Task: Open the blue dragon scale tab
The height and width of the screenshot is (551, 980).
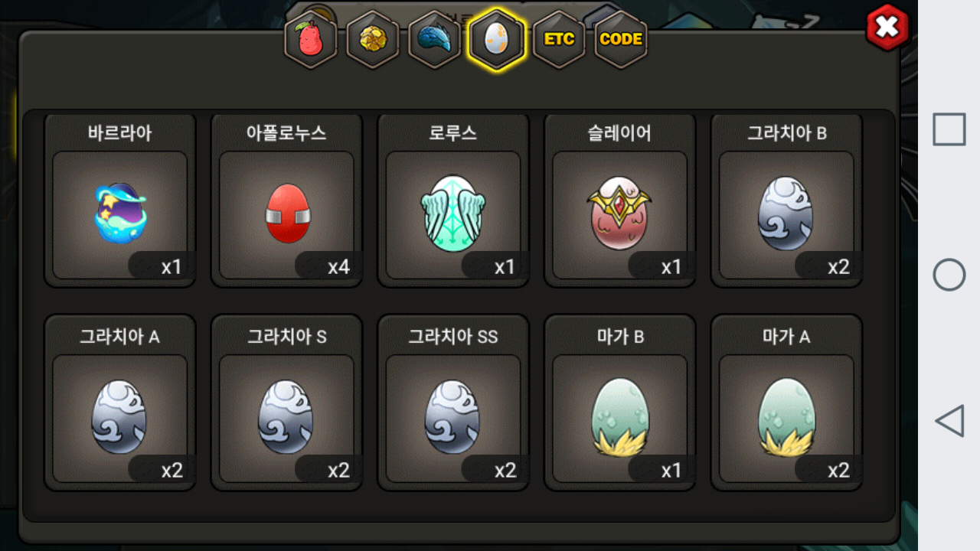Action: (435, 39)
